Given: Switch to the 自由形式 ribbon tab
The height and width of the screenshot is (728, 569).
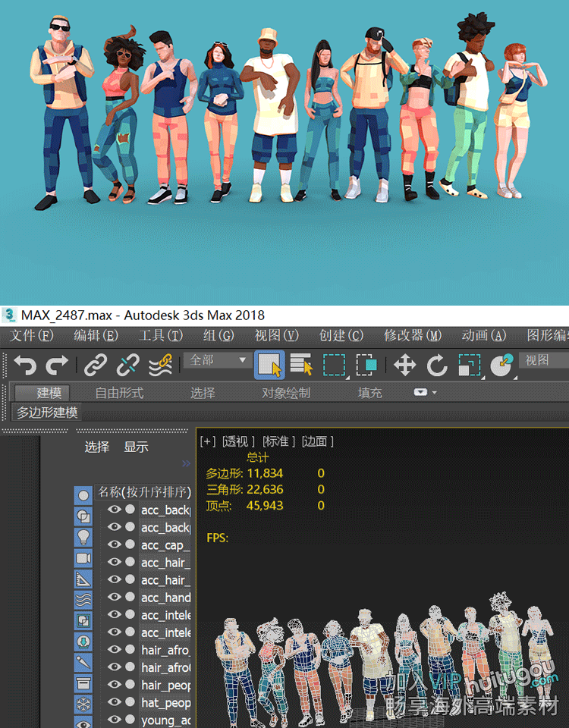Looking at the screenshot, I should pos(119,393).
